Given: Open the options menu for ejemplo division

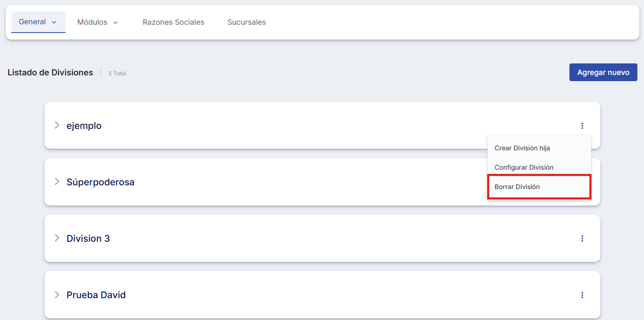Looking at the screenshot, I should [x=582, y=126].
